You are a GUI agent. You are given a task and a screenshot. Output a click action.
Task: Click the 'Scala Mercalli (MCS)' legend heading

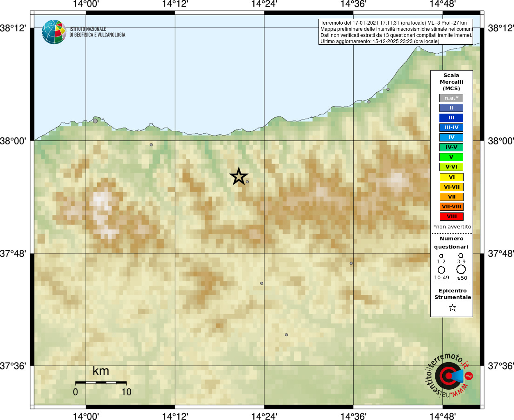pos(451,82)
